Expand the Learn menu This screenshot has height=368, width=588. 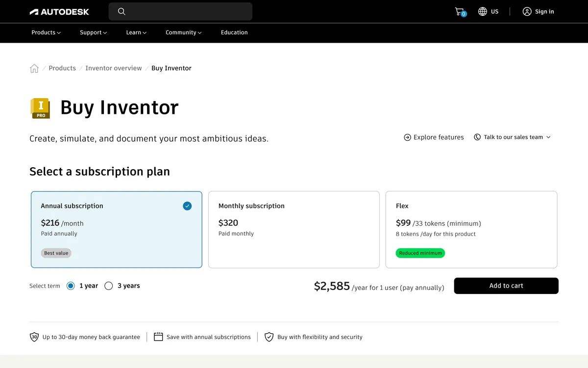(x=136, y=32)
